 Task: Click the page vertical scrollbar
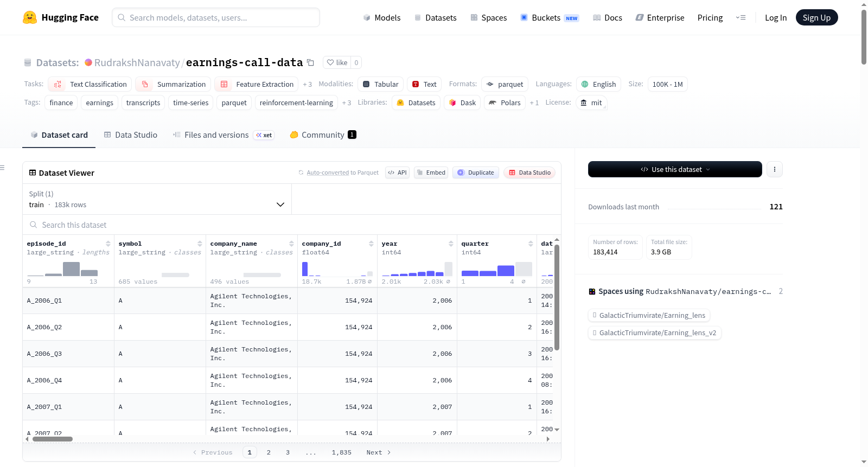click(x=864, y=37)
